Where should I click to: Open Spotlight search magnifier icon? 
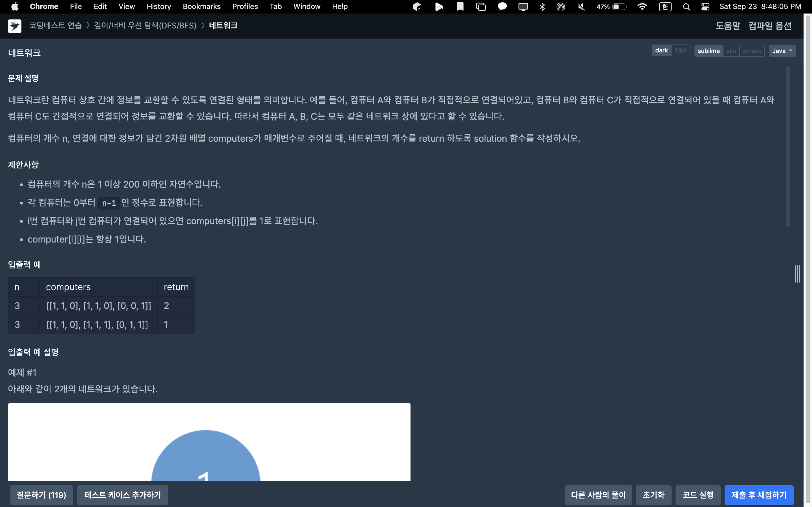click(687, 7)
